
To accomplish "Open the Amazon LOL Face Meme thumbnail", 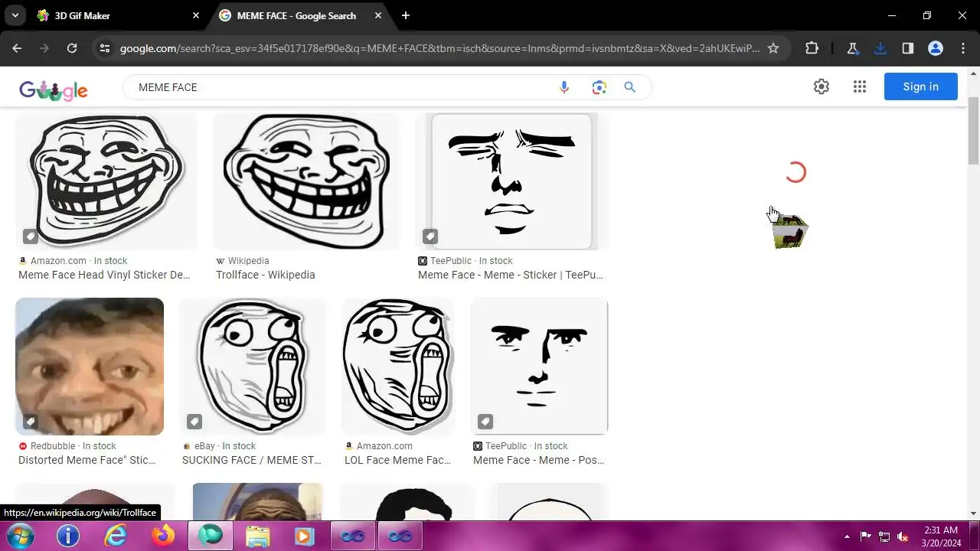I will pyautogui.click(x=398, y=367).
